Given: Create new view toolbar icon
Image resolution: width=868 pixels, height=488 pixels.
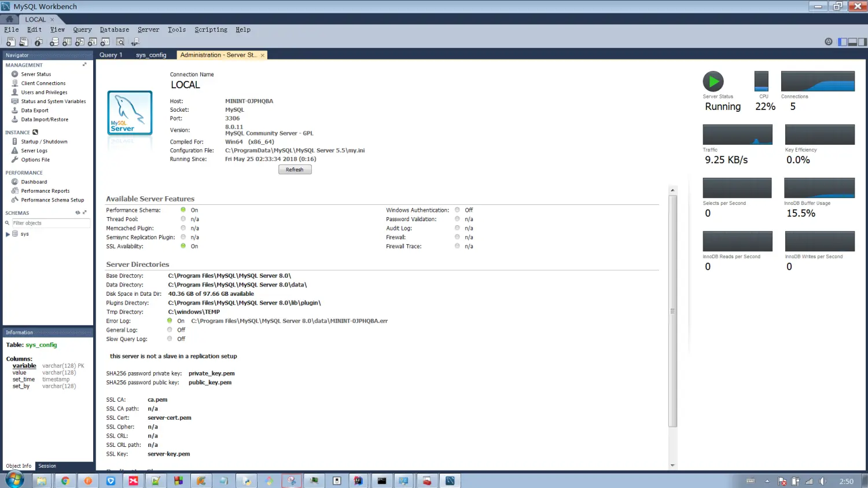Looking at the screenshot, I should pos(80,42).
